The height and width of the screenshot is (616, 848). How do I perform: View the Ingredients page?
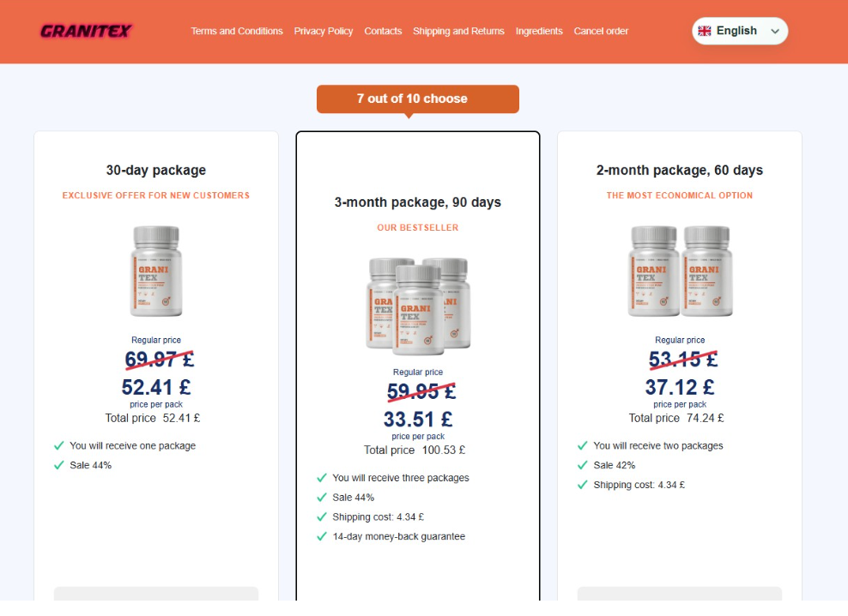click(x=539, y=31)
